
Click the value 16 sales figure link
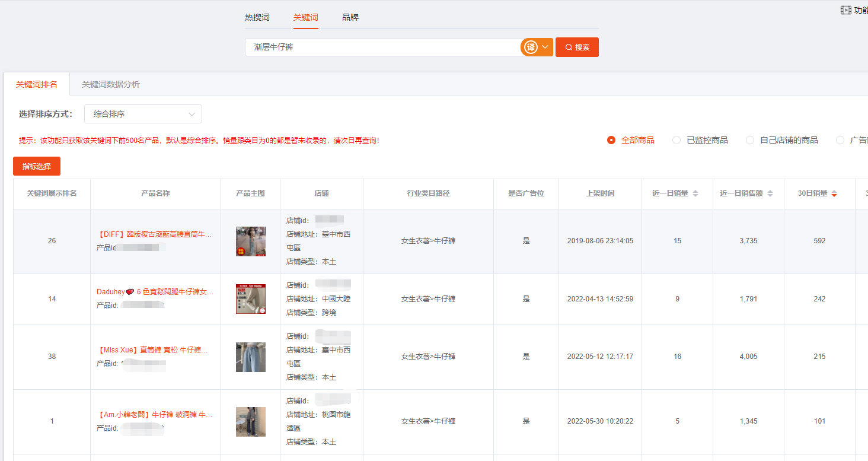pos(677,357)
